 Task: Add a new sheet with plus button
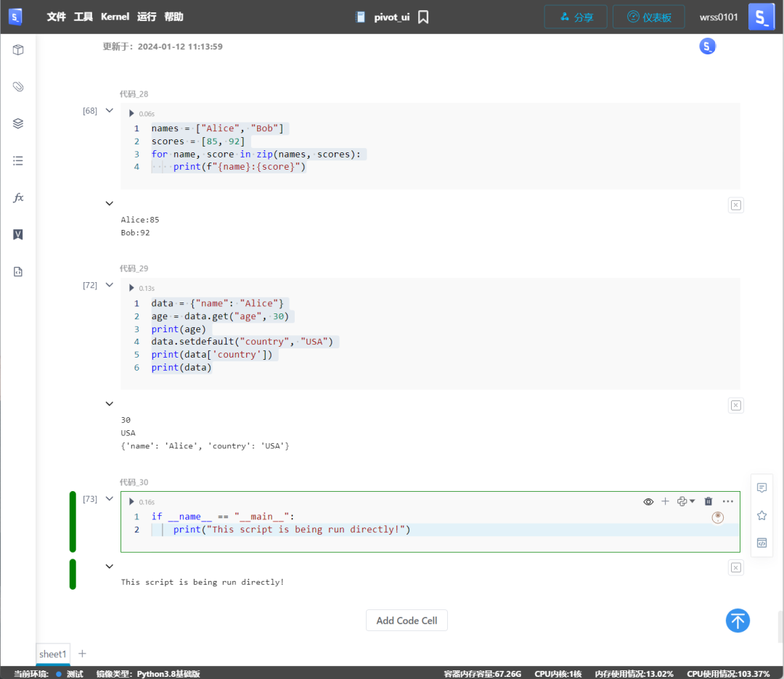[x=83, y=654]
